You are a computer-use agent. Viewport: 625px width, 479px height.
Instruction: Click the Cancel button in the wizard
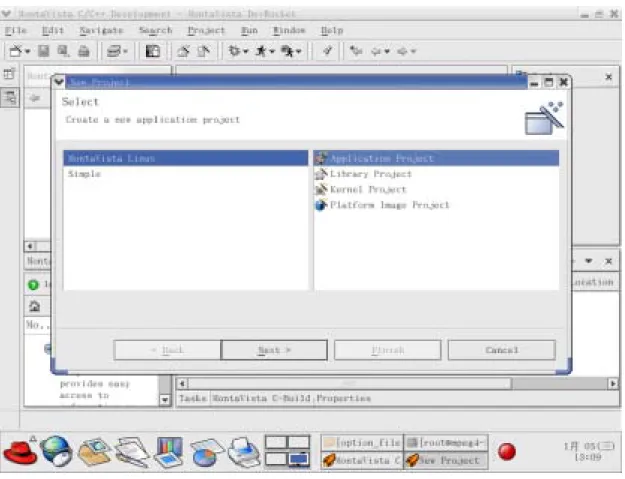tap(502, 350)
